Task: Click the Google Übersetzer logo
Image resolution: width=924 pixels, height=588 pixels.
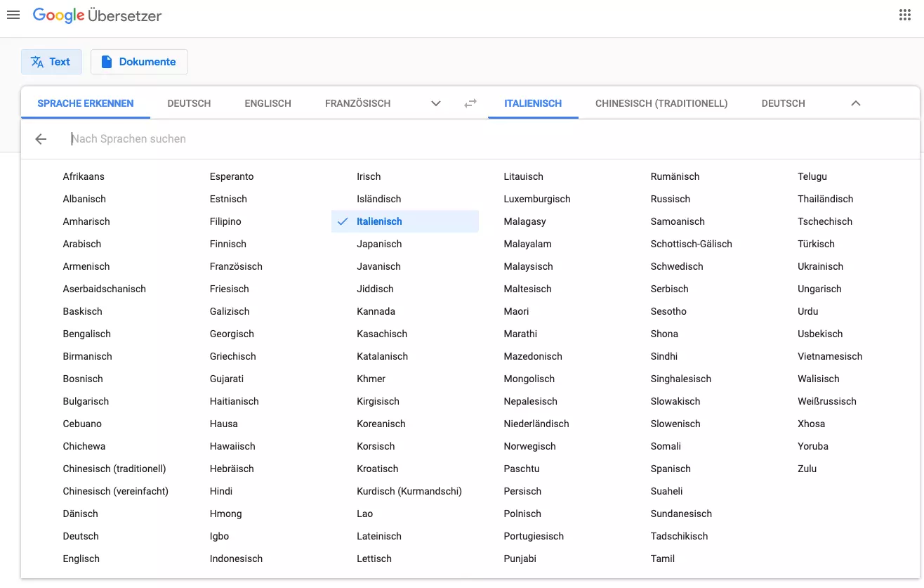Action: pyautogui.click(x=97, y=15)
